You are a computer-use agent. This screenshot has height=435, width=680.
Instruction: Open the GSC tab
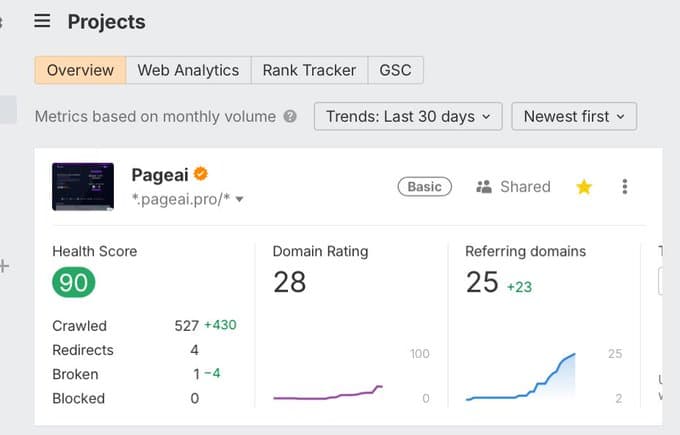[x=395, y=70]
